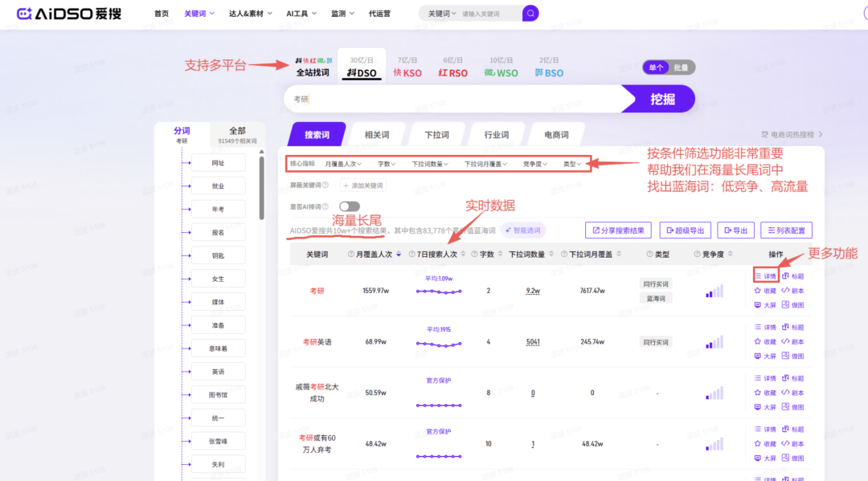This screenshot has width=868, height=481.
Task: Switch to the 下拉词 tab
Action: pos(436,134)
